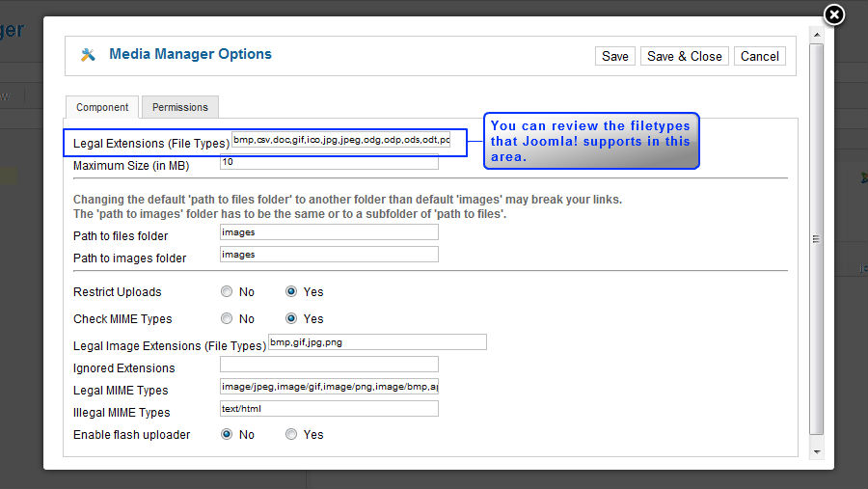Select No for Enable flash uploader
868x489 pixels.
pyautogui.click(x=227, y=435)
